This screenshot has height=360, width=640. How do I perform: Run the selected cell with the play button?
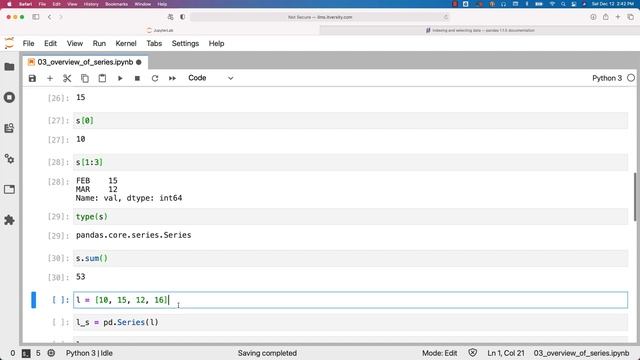pos(120,78)
